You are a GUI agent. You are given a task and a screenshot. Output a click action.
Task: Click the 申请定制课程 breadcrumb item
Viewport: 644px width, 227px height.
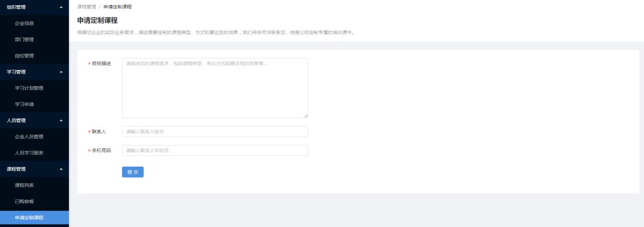click(x=118, y=6)
